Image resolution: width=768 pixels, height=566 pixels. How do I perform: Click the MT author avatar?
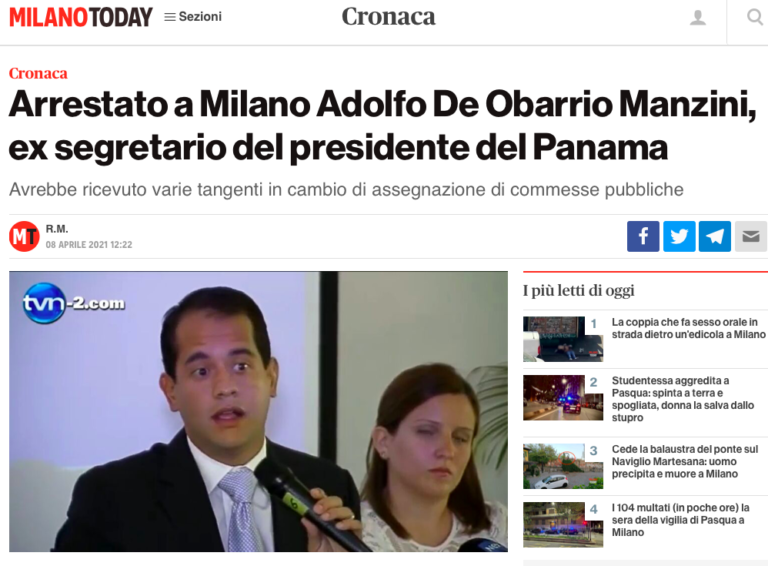[x=24, y=236]
